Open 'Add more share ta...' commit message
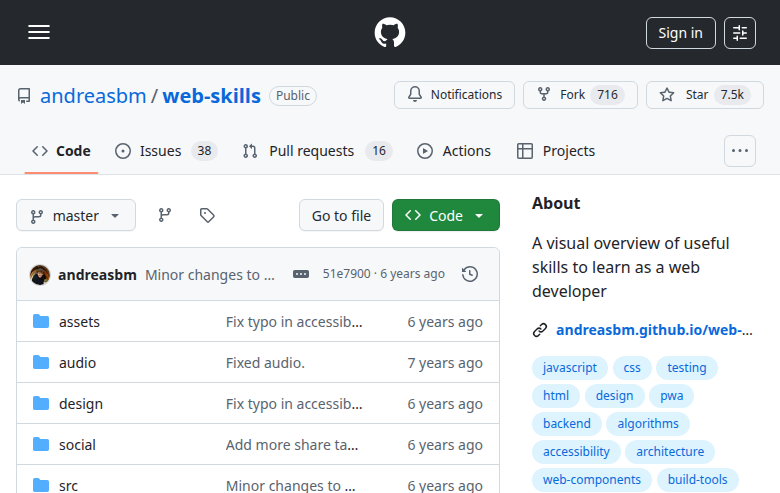The image size is (780, 493). point(292,445)
